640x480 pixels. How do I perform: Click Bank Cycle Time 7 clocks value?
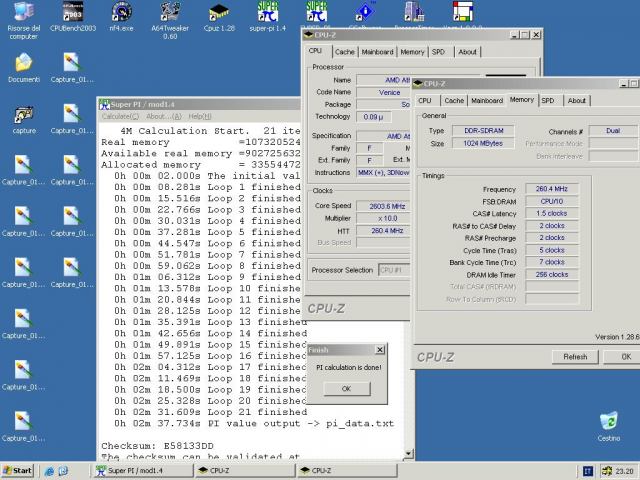[552, 262]
